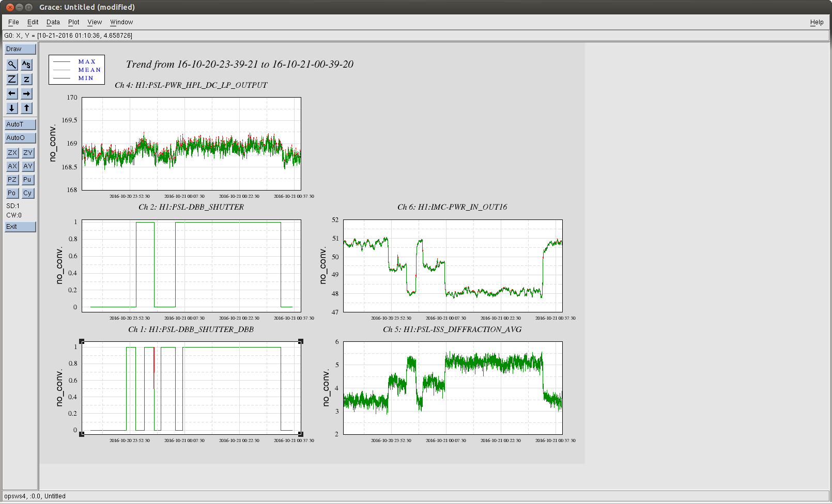Click the Ch 1 PSL-DBB_SHUTTER_DBB graph title
Image resolution: width=832 pixels, height=504 pixels.
pos(191,329)
